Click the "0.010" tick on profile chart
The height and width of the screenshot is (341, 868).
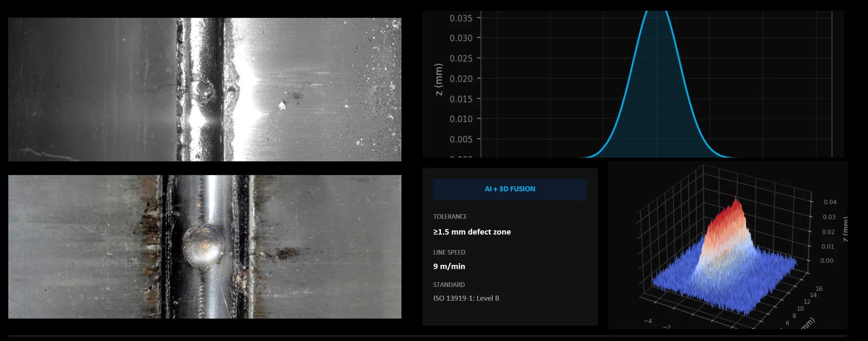[x=461, y=119]
